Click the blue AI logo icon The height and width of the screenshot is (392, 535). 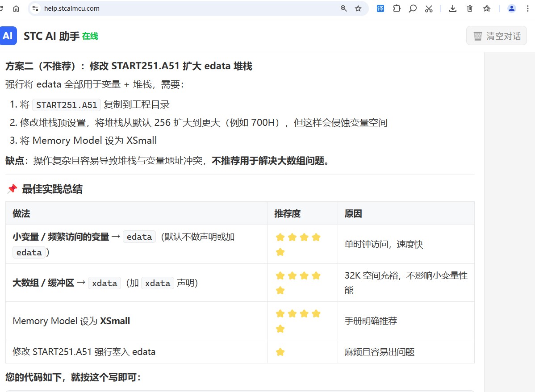click(x=8, y=36)
